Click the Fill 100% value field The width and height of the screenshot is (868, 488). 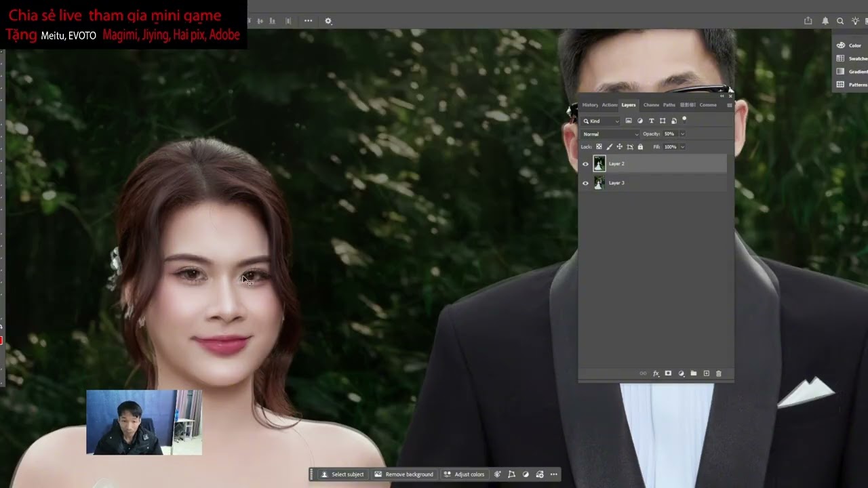click(x=671, y=146)
